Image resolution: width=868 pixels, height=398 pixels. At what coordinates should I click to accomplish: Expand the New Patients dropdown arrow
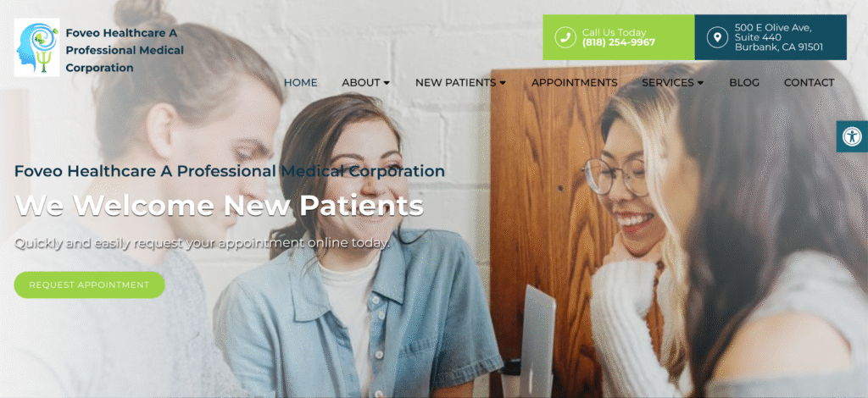pyautogui.click(x=503, y=83)
